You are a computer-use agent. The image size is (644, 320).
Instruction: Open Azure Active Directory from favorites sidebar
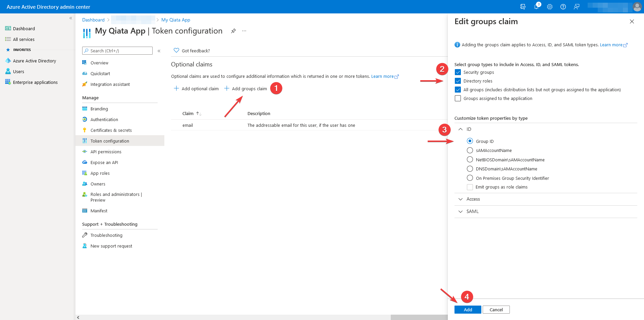point(35,61)
